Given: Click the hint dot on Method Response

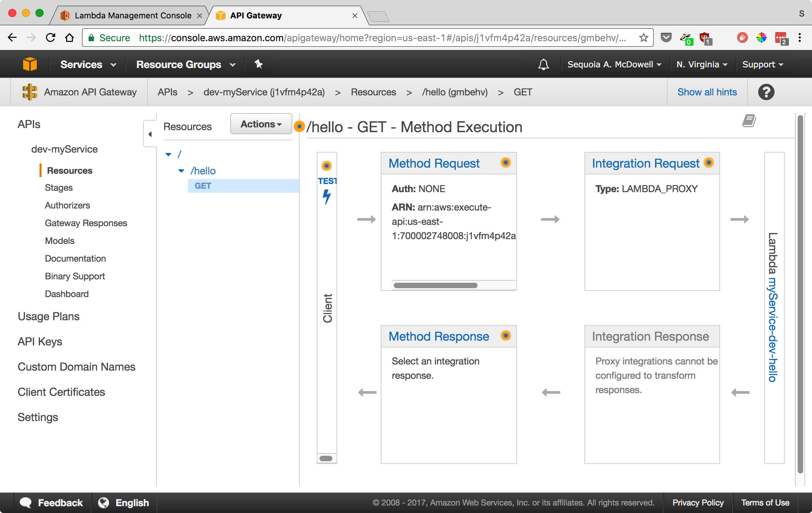Looking at the screenshot, I should tap(505, 336).
